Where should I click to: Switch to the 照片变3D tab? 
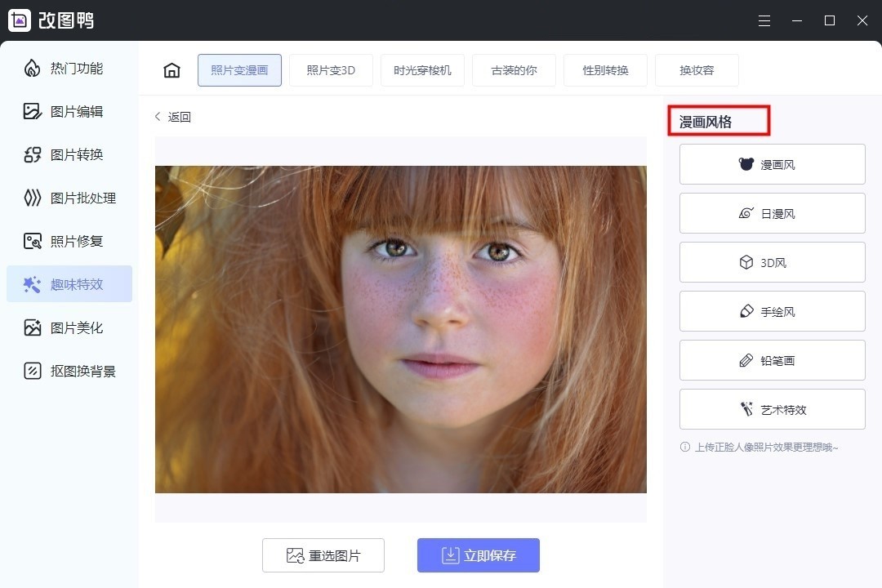click(x=331, y=70)
